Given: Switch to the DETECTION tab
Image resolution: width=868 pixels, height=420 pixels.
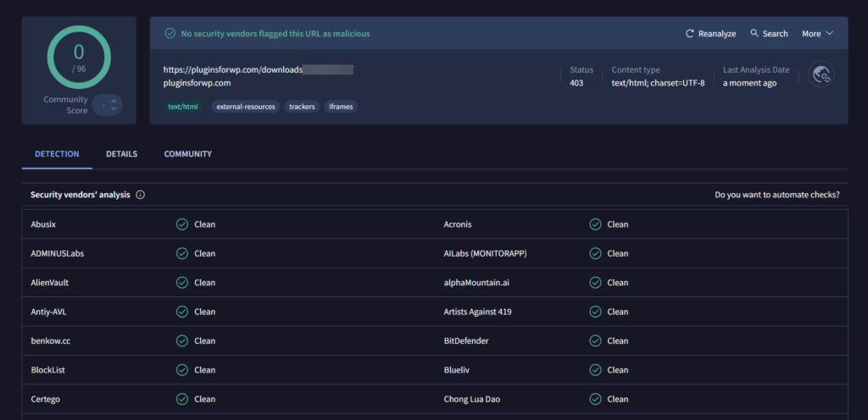Looking at the screenshot, I should coord(57,154).
